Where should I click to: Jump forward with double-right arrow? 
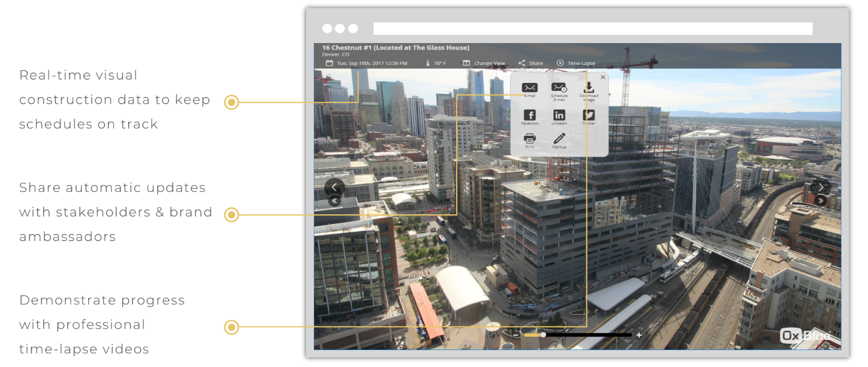click(820, 201)
